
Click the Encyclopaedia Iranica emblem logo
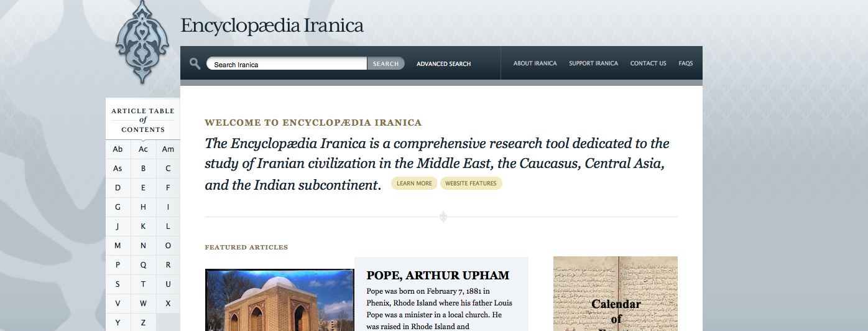click(x=142, y=42)
